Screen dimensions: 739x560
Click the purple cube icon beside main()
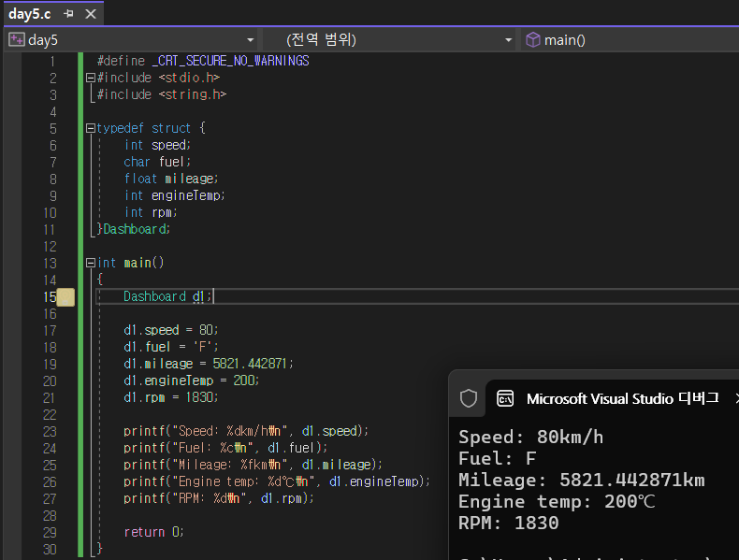(532, 40)
